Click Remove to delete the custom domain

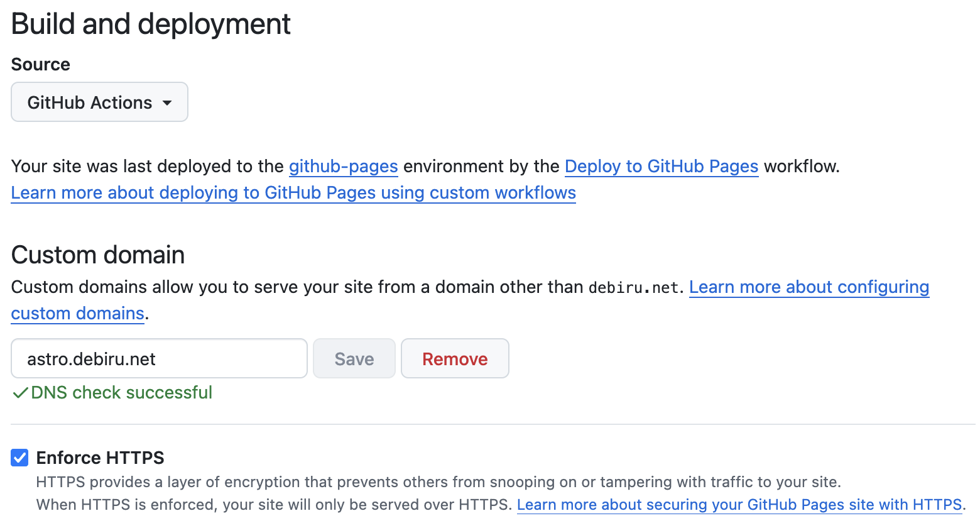point(455,358)
